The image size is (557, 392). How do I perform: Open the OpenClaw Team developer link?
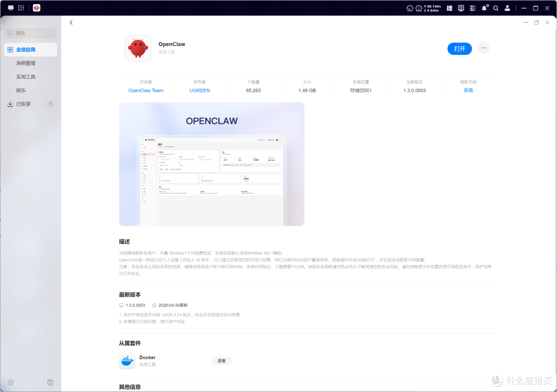pos(145,90)
